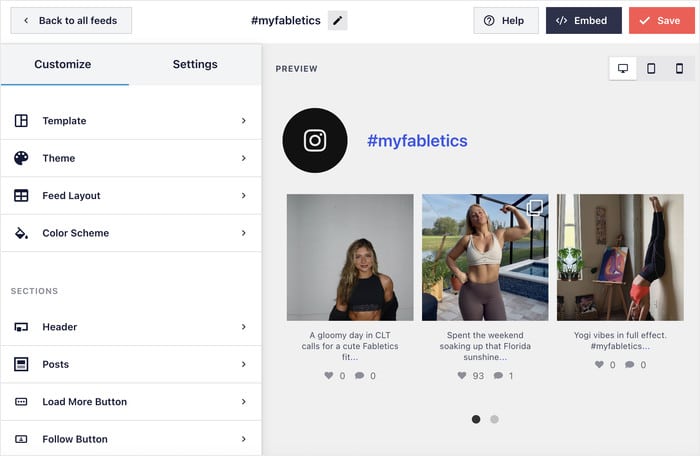This screenshot has height=456, width=700.
Task: Expand Theme chevron arrow
Action: [x=244, y=158]
